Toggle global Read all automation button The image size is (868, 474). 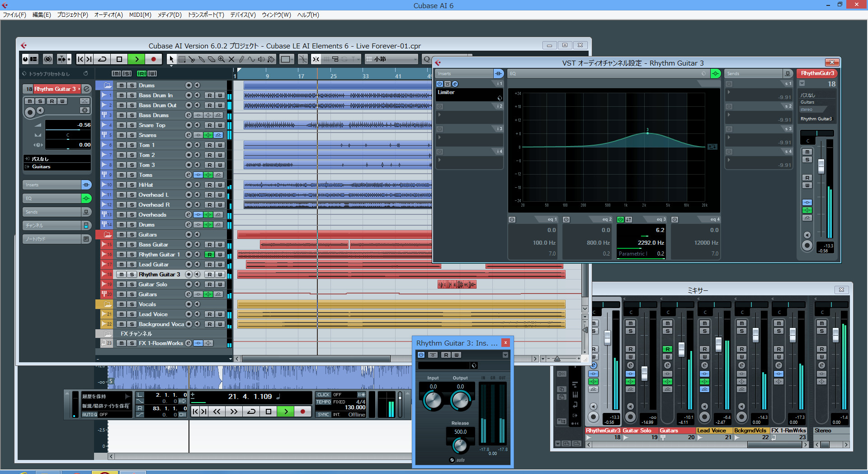pyautogui.click(x=142, y=74)
